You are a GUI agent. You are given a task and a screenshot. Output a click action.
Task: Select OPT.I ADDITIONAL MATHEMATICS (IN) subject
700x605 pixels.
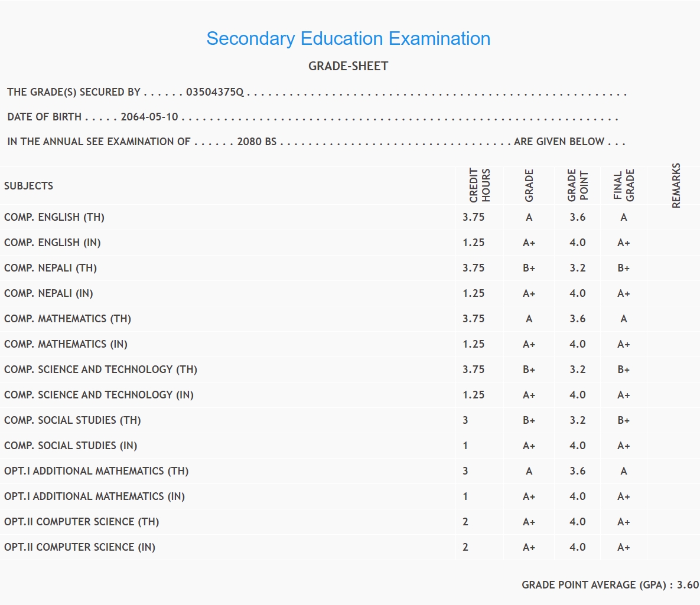click(x=95, y=496)
